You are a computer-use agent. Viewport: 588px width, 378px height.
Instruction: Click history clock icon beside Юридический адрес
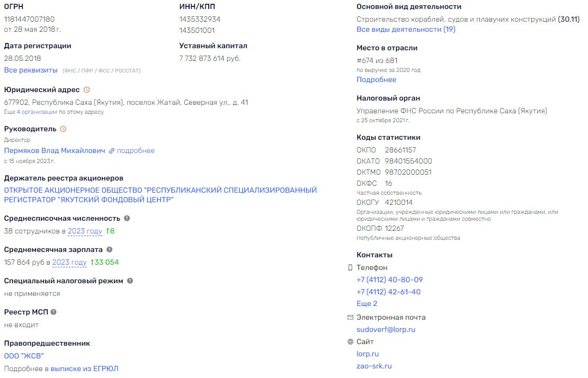87,90
